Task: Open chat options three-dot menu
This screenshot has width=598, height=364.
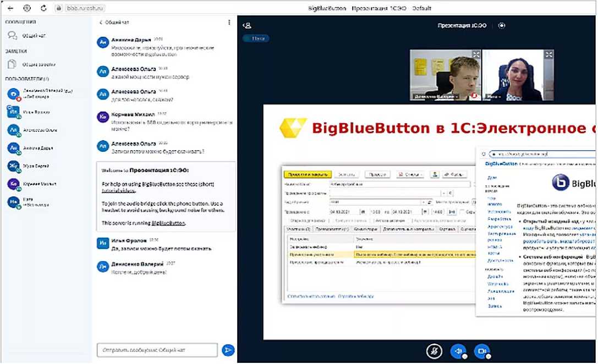Action: (229, 23)
